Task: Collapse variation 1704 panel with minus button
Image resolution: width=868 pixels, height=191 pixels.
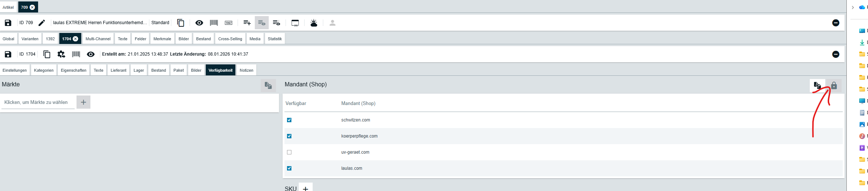Action: coord(836,54)
